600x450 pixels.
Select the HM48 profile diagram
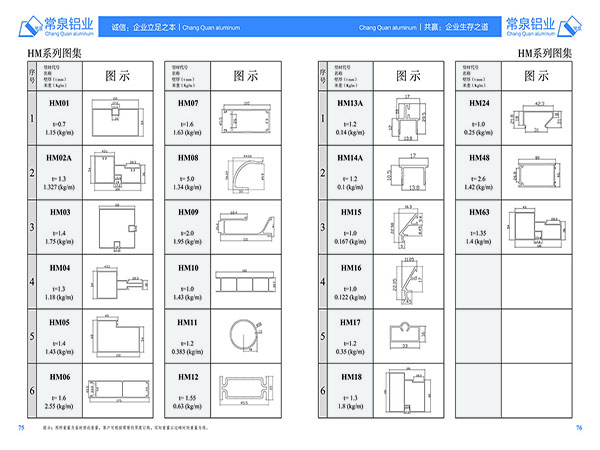pyautogui.click(x=537, y=173)
